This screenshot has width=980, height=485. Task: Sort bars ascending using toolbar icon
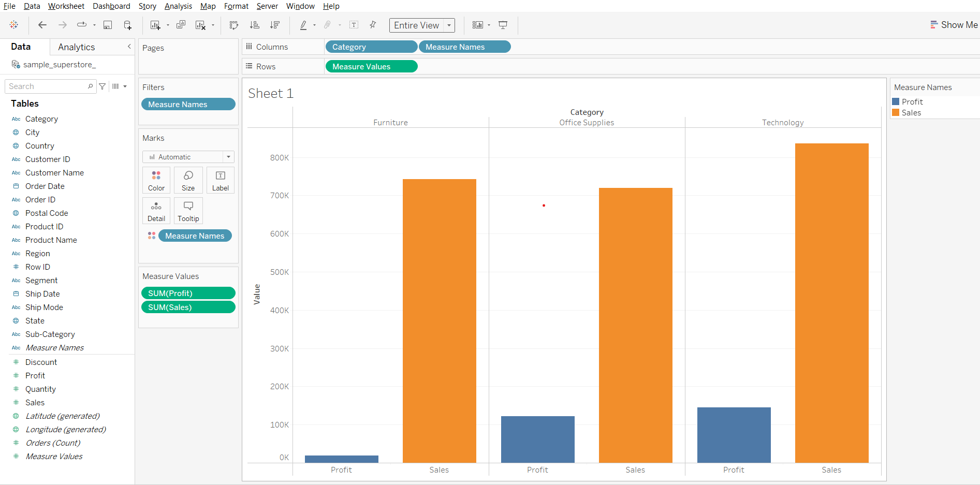point(254,25)
